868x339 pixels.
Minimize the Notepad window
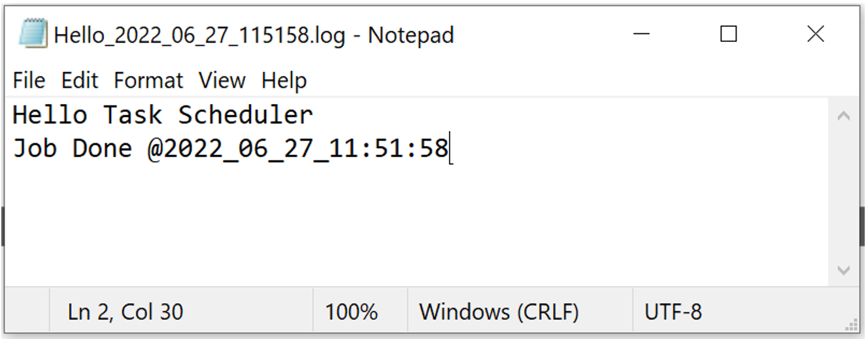click(642, 34)
